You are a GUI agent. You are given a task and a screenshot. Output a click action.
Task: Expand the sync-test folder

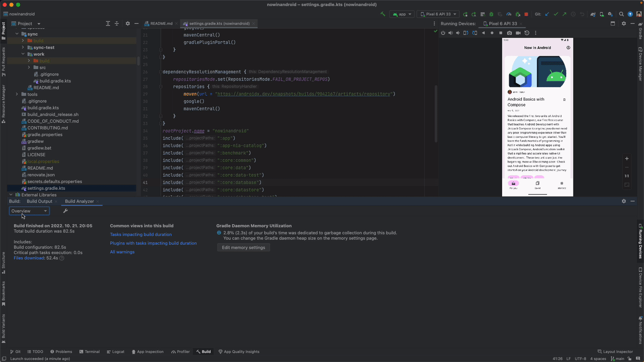23,47
